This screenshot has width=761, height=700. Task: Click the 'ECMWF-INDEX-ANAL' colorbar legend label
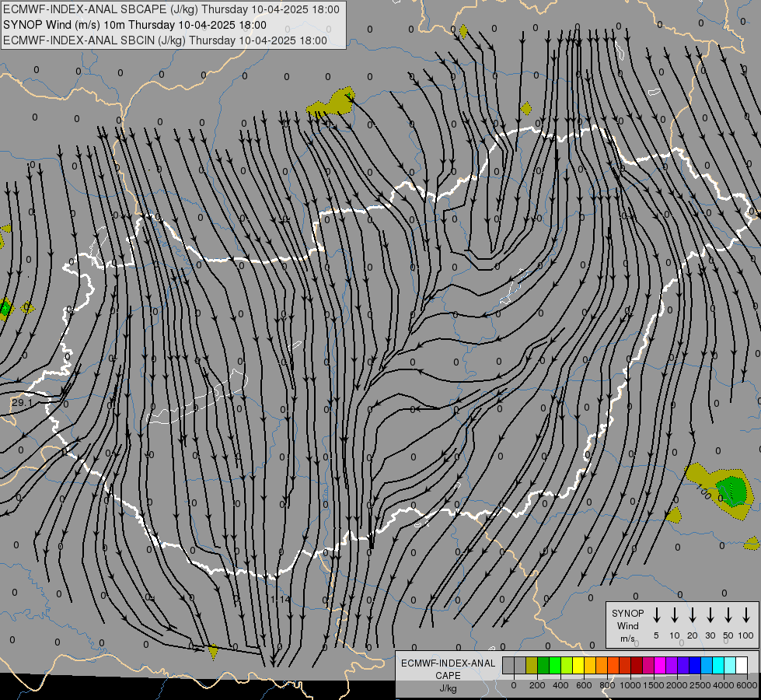click(x=448, y=663)
